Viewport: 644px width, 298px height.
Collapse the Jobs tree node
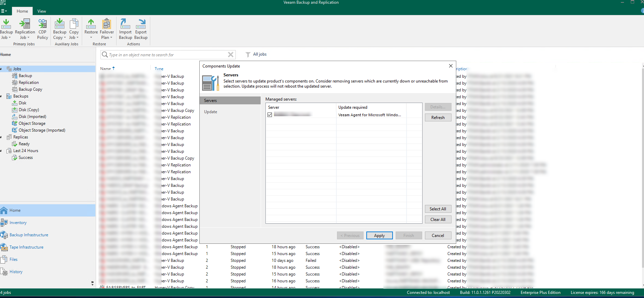(1, 69)
